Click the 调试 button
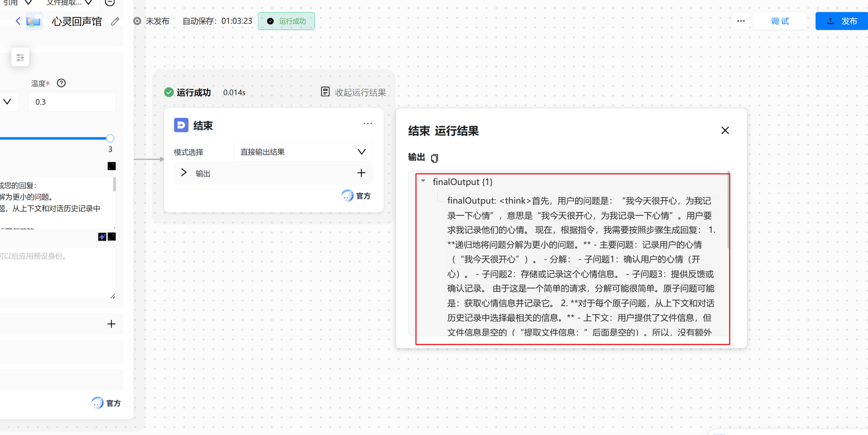868x435 pixels. (x=779, y=21)
